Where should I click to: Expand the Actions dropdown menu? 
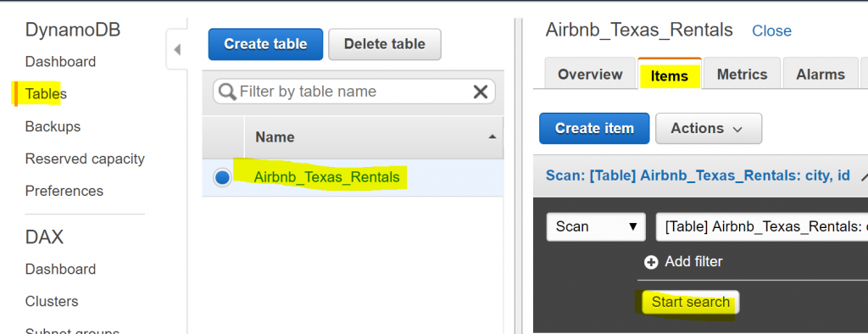tap(709, 129)
